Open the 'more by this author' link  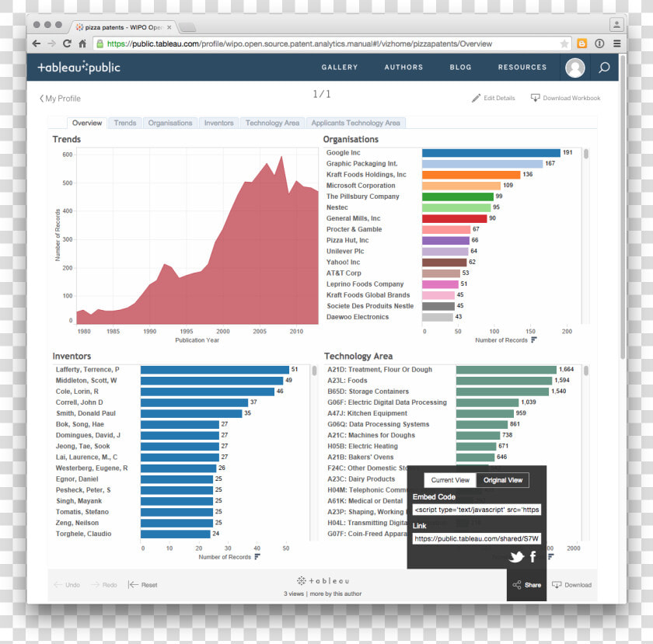pyautogui.click(x=336, y=594)
